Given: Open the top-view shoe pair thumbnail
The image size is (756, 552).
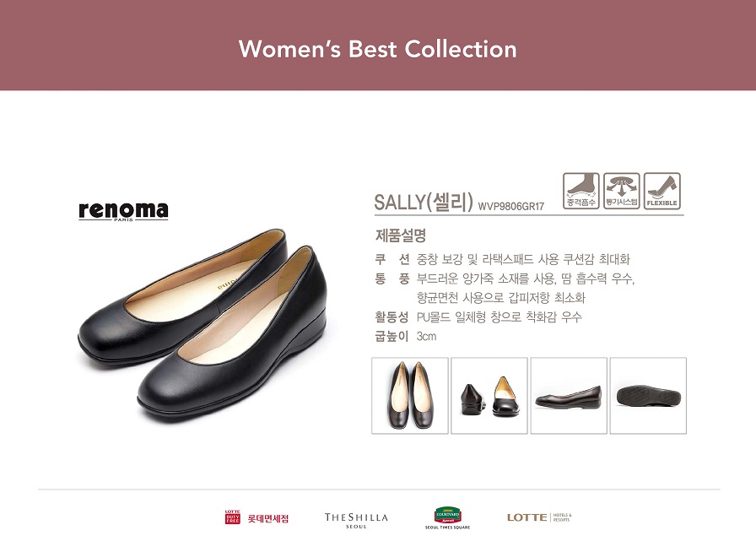Looking at the screenshot, I should tap(410, 396).
